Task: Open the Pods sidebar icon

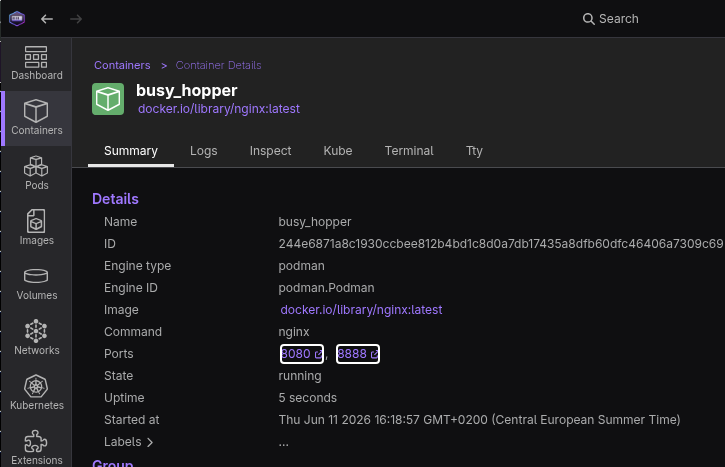Action: 37,173
